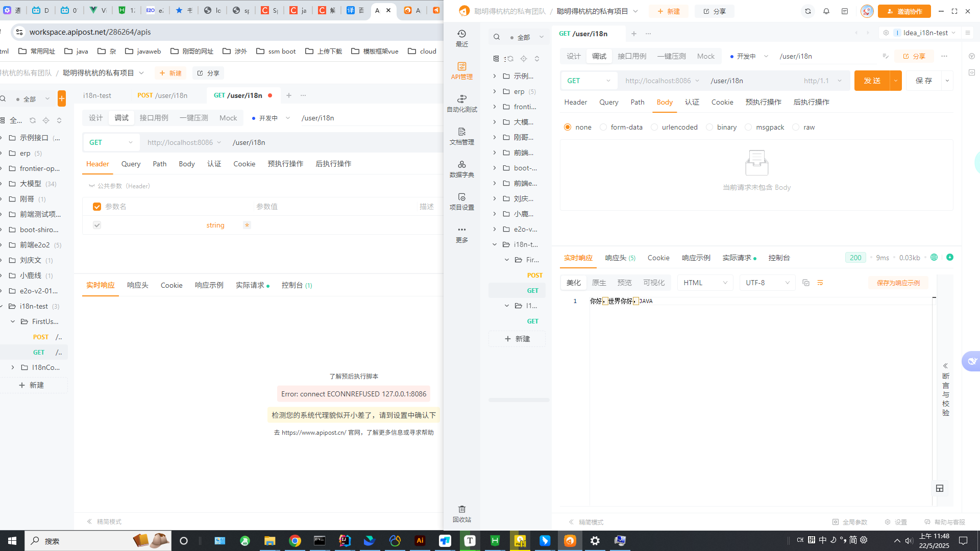Open dropdown arrow next to 保存 button
980x551 pixels.
(x=947, y=81)
